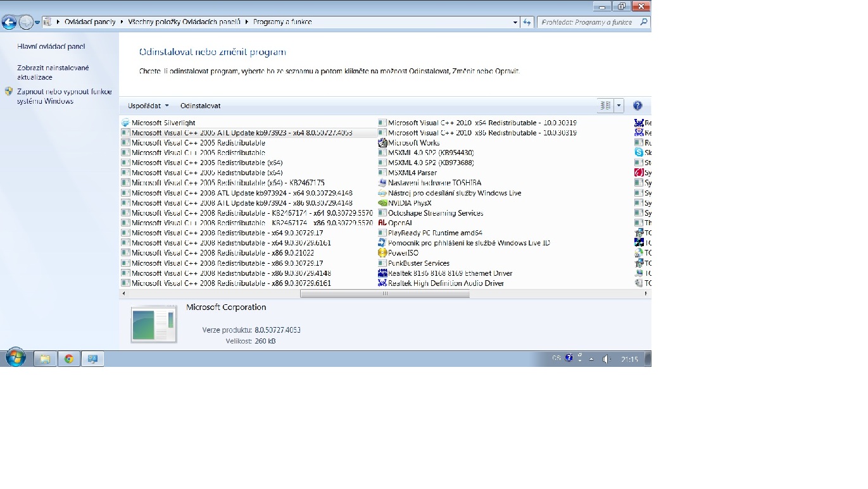Screen dimensions: 868x489
Task: Open Zobrazit nainstalované aktualizace link
Action: click(x=53, y=72)
